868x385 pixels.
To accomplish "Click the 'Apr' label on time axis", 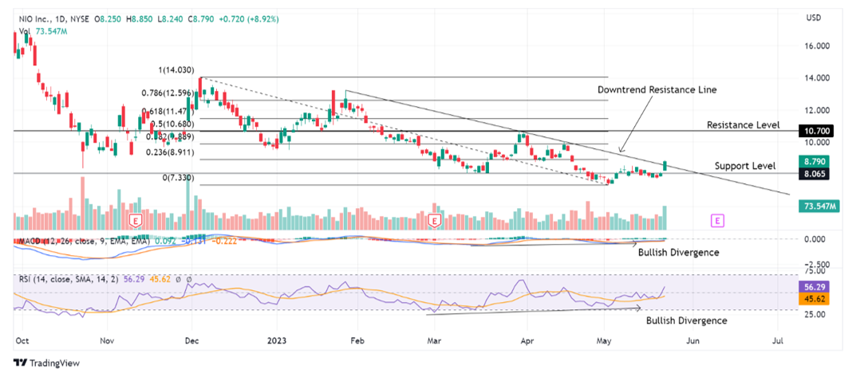I will 527,341.
